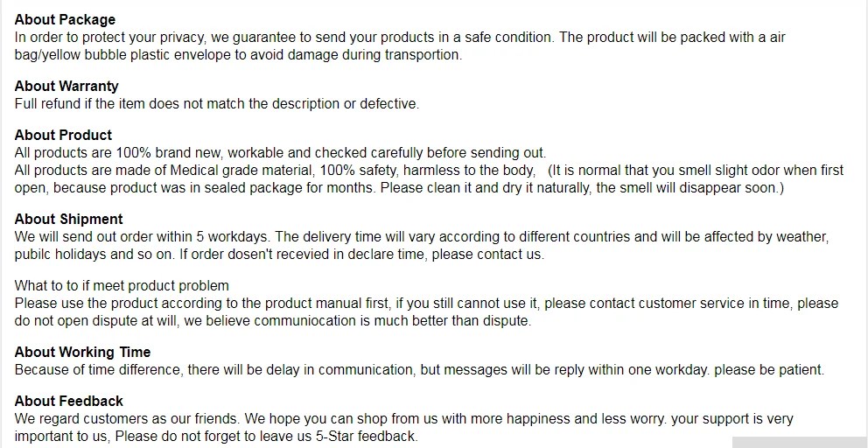Click the About Shipment heading

click(x=68, y=220)
